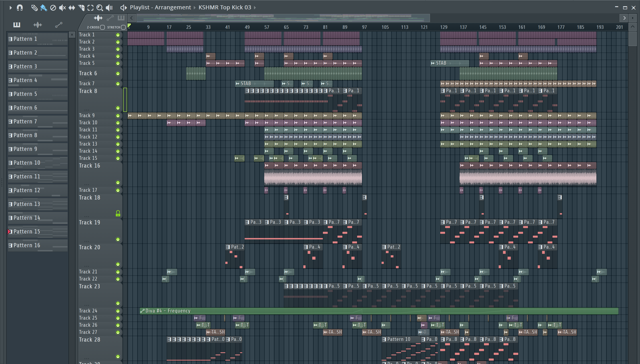
Task: Select the Playback preview tool
Action: [109, 8]
